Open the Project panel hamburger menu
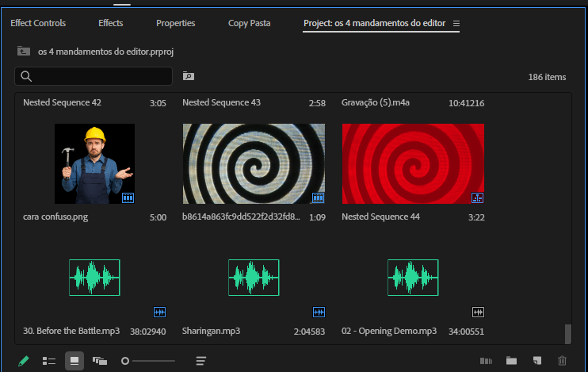 [456, 24]
